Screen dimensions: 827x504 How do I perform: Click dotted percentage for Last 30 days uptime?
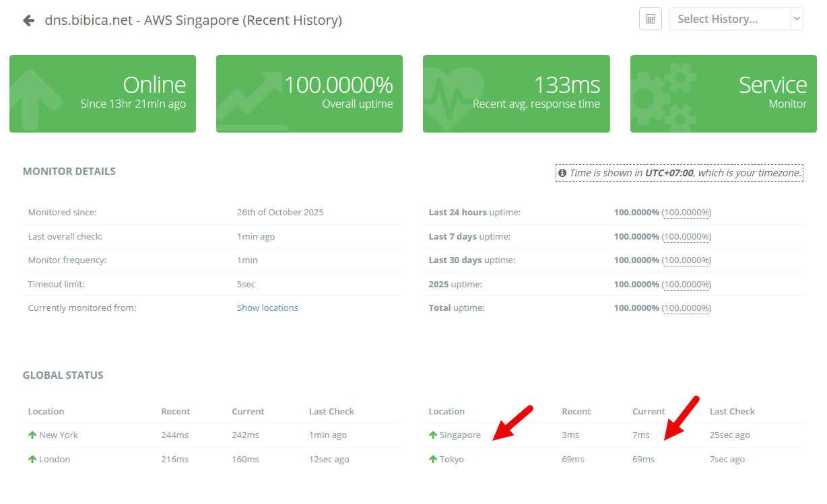click(x=686, y=260)
